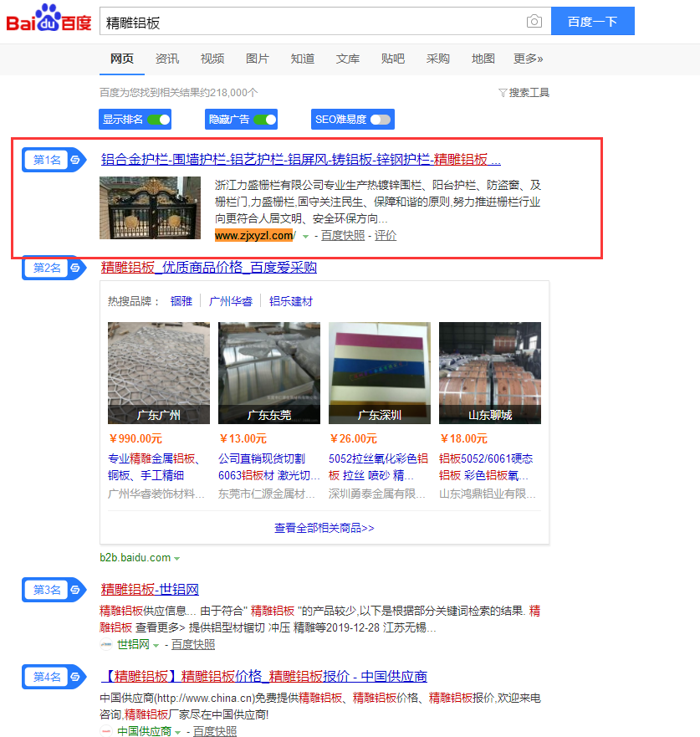Click the rank 2 badge swirl icon
700x737 pixels.
click(75, 268)
